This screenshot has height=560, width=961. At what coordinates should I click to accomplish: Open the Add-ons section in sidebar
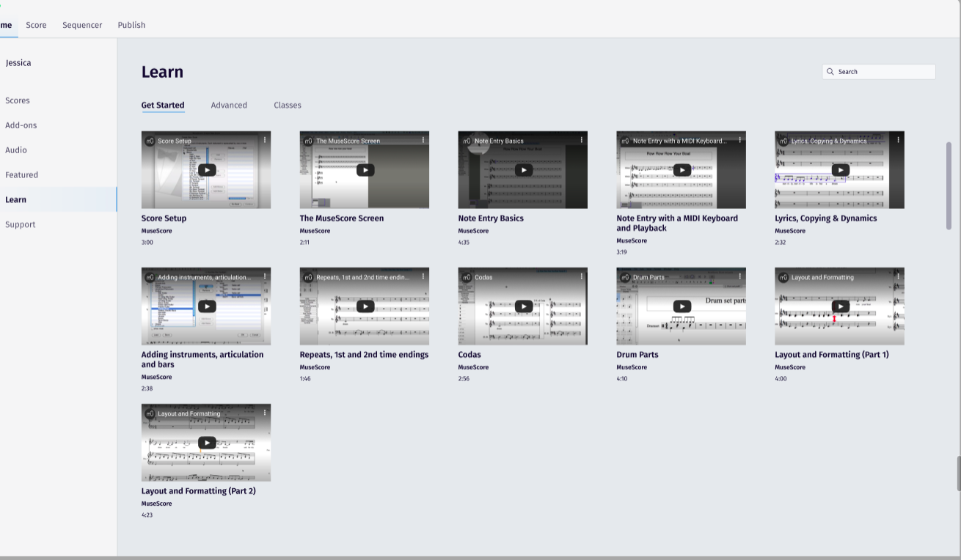click(x=21, y=125)
